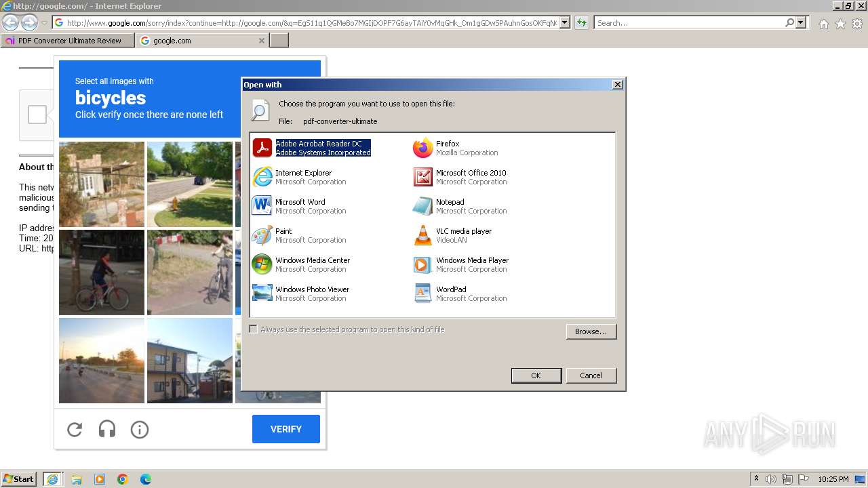Tick the I'm not a robot checkbox

pos(37,115)
